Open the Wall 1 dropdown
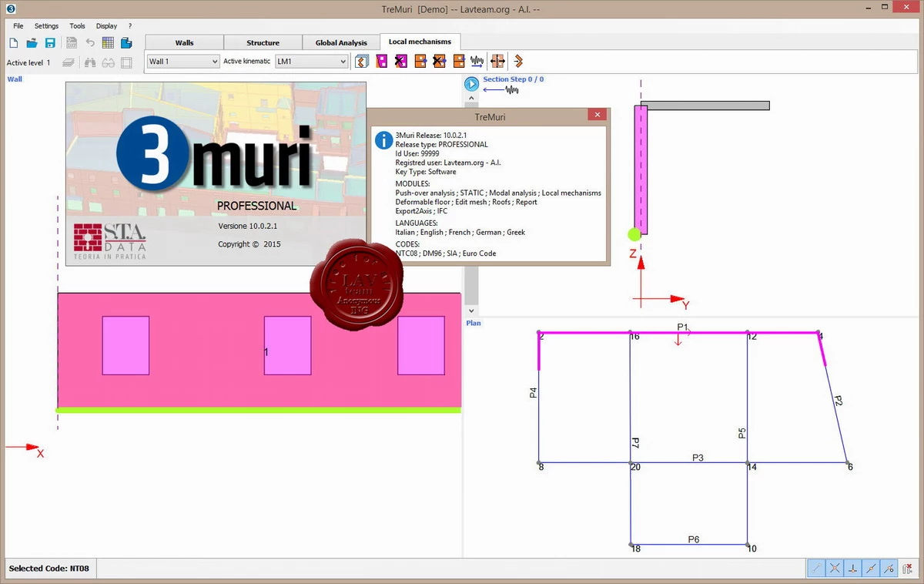The width and height of the screenshot is (924, 584). [183, 62]
